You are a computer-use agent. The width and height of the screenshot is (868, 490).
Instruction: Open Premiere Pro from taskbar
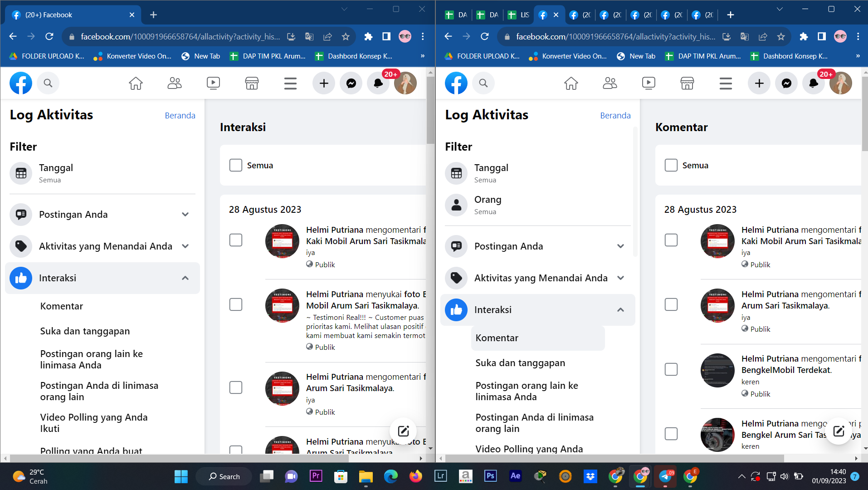[x=316, y=476]
